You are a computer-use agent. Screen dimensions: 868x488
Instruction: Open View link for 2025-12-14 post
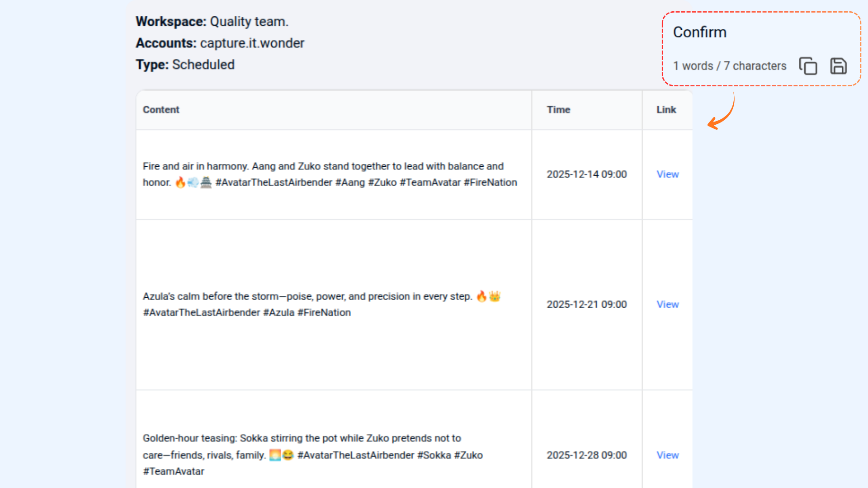[x=667, y=174]
